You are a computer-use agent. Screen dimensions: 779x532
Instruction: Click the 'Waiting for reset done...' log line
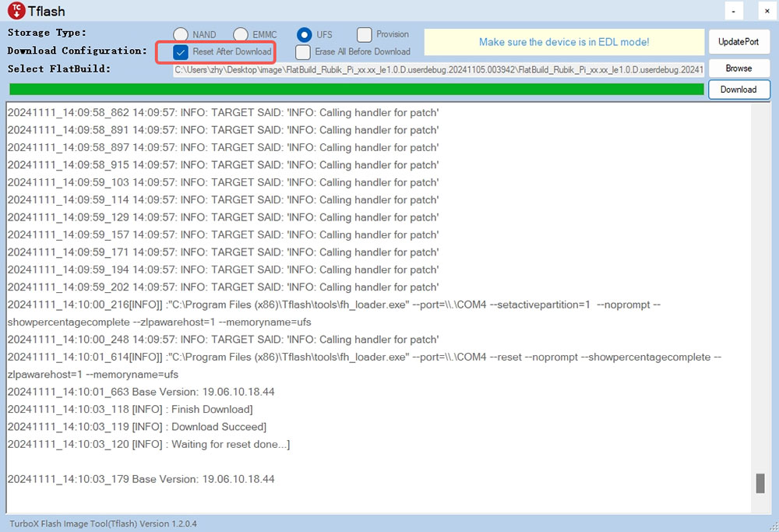click(x=149, y=444)
